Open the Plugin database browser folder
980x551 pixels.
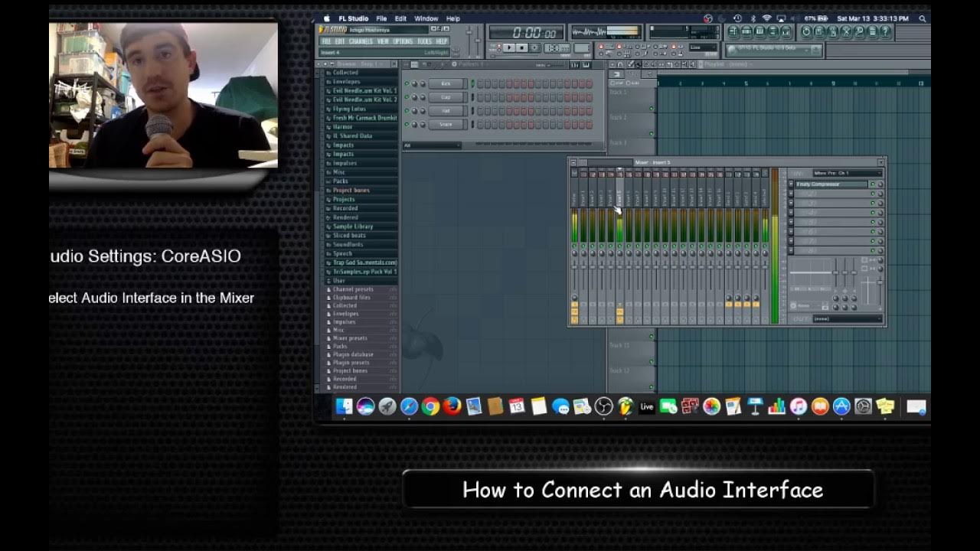click(x=352, y=354)
